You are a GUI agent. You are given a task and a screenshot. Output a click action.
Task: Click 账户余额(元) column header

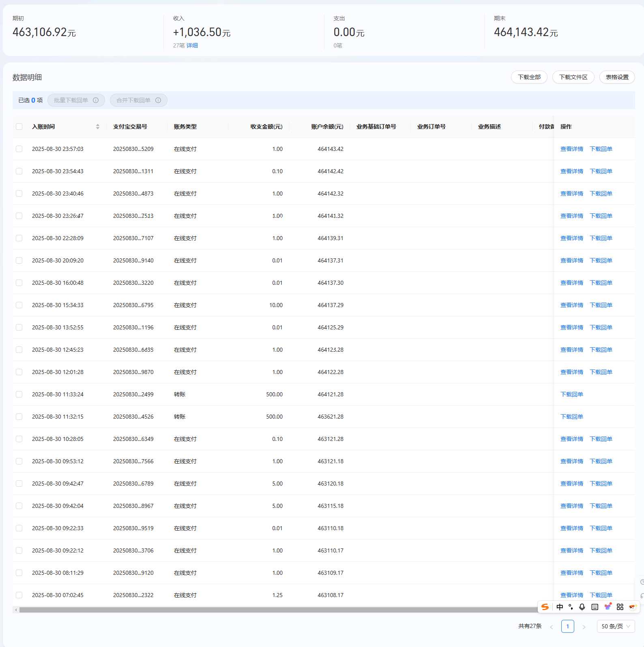tap(327, 127)
